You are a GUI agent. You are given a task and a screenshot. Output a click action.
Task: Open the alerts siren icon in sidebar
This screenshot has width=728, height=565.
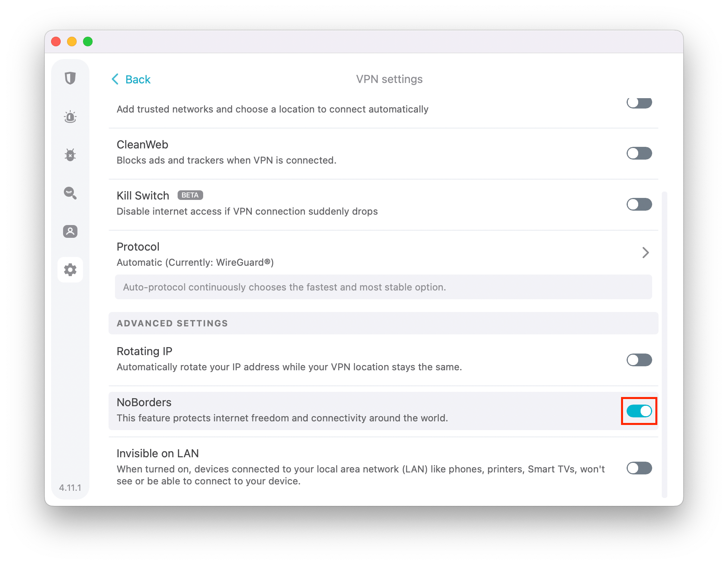point(70,117)
